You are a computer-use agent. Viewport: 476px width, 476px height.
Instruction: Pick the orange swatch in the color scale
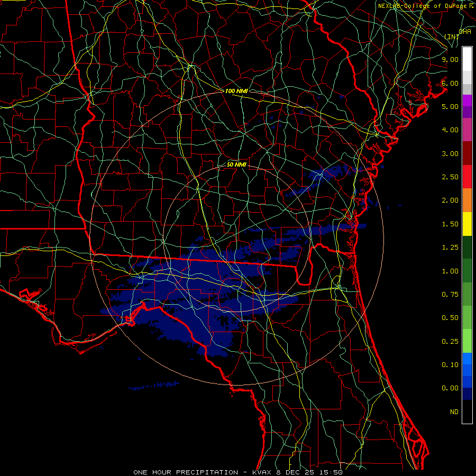pyautogui.click(x=467, y=200)
